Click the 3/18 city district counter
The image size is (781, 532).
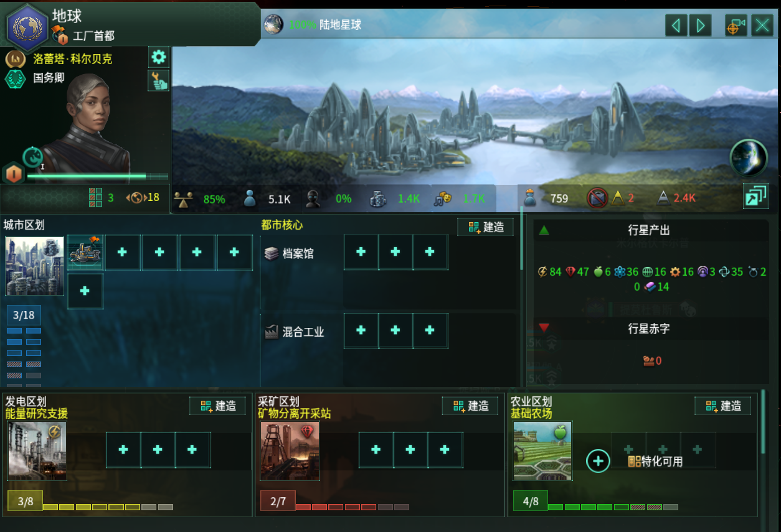pyautogui.click(x=24, y=315)
